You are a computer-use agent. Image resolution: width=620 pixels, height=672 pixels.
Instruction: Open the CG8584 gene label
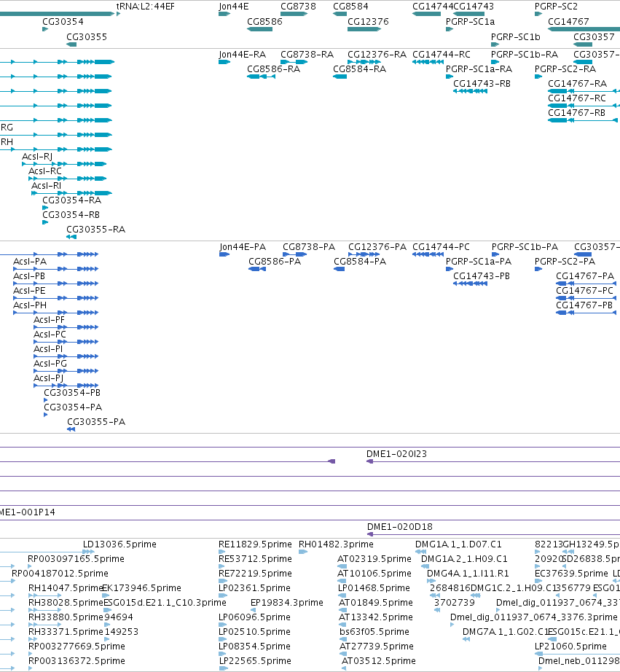pos(350,7)
